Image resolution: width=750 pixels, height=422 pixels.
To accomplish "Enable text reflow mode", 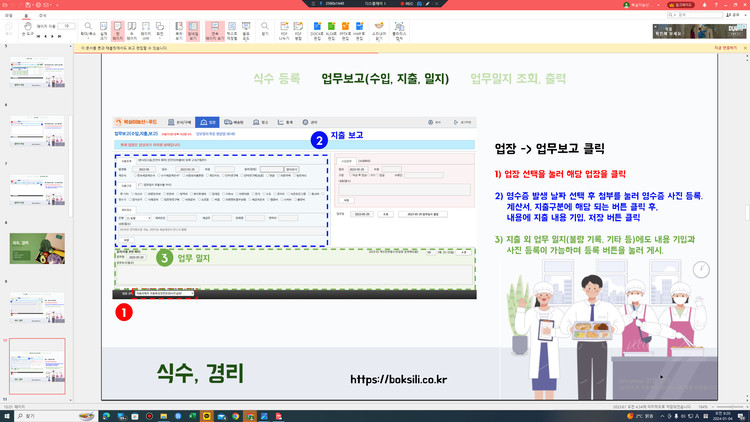I will coord(232,30).
